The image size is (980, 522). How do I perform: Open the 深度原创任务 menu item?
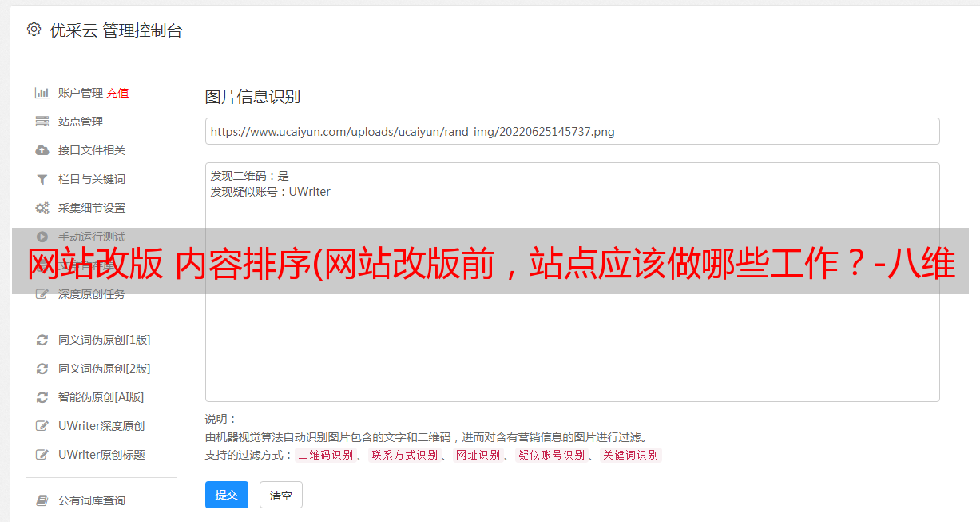(x=92, y=294)
